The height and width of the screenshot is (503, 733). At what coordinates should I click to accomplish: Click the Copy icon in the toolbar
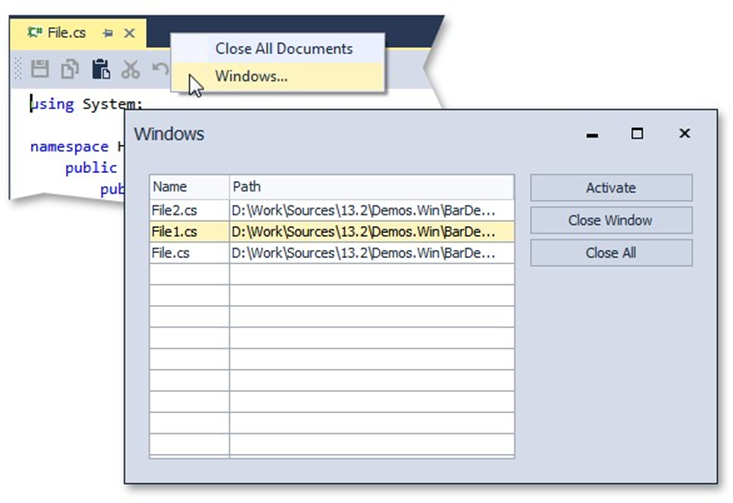coord(70,69)
